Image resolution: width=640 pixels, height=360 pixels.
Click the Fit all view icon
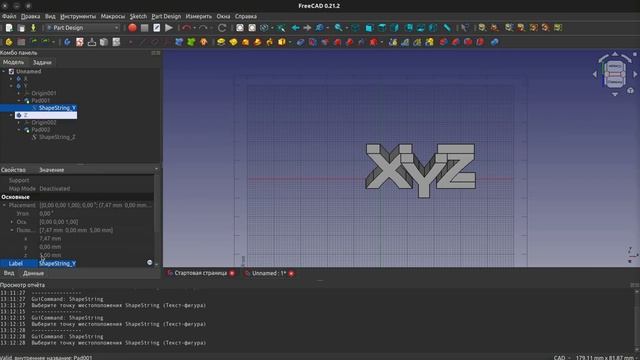[x=240, y=28]
